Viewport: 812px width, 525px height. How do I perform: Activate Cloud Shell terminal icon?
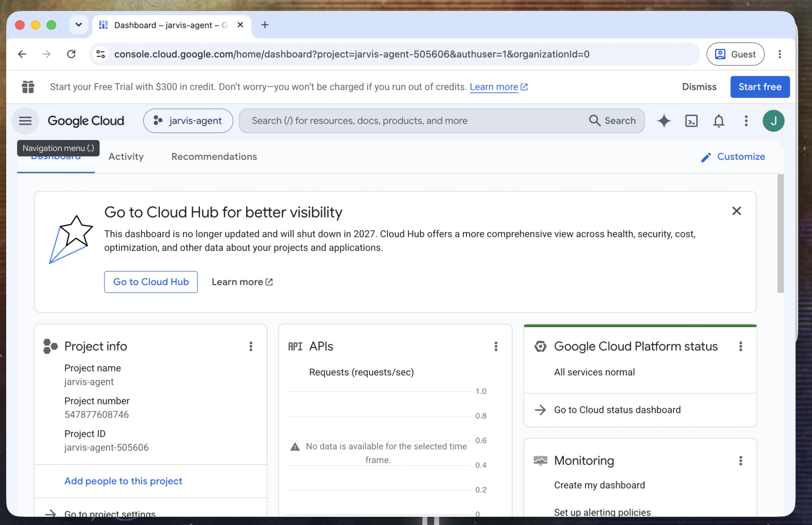(x=691, y=121)
